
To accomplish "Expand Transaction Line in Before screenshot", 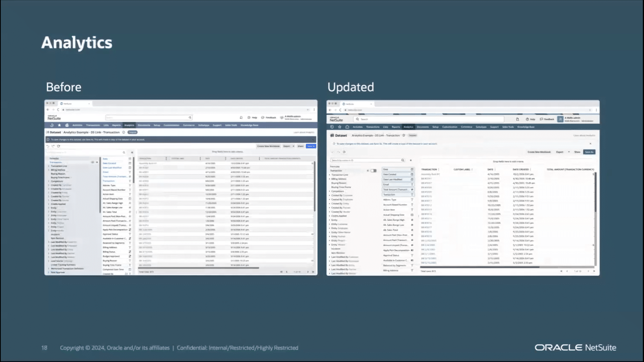I will coord(49,166).
